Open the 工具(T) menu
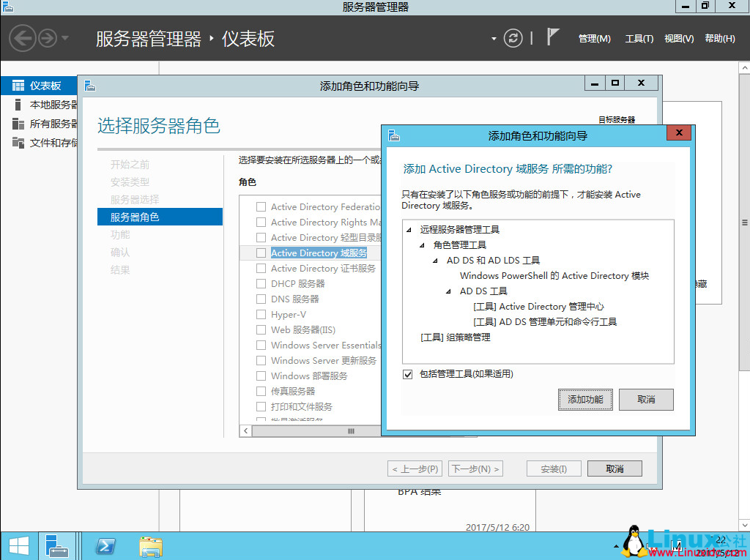 pyautogui.click(x=639, y=39)
